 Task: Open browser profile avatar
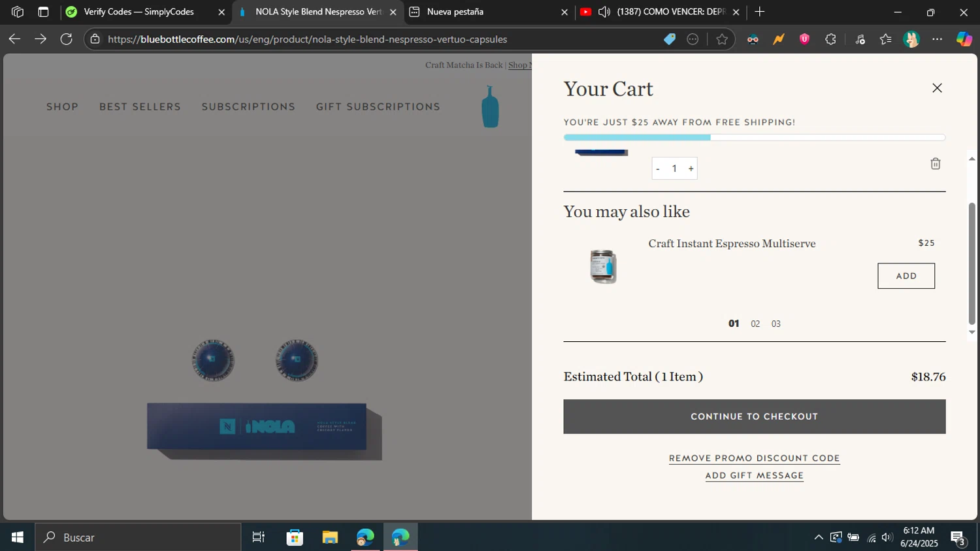pos(911,39)
